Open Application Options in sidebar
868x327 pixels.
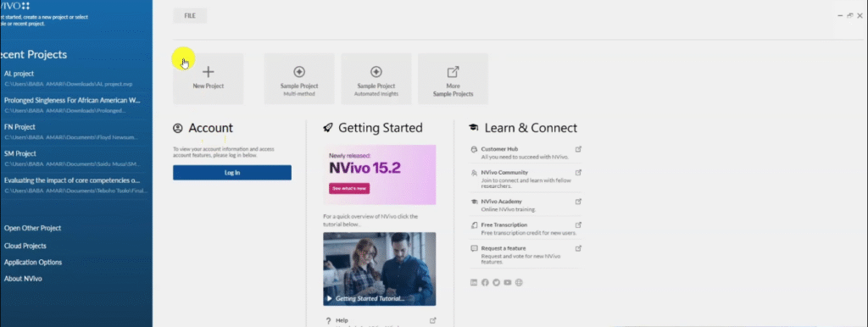click(33, 263)
